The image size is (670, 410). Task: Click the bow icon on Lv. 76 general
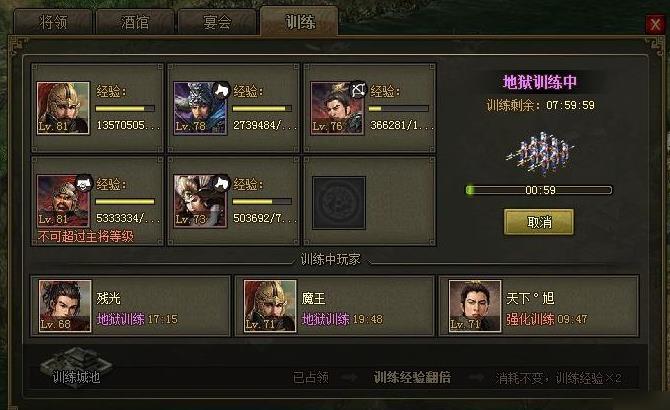[359, 90]
